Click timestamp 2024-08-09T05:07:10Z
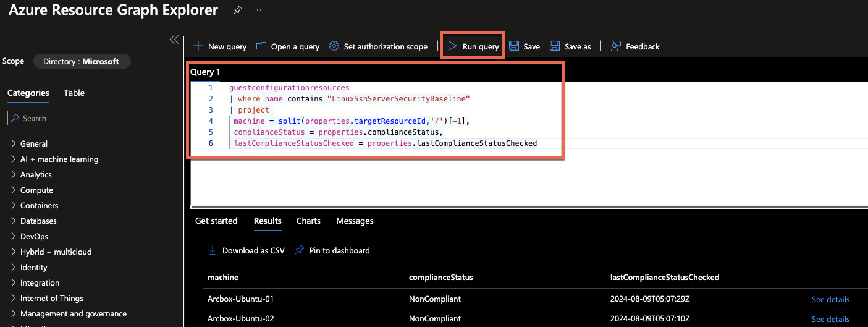Viewport: 868px width, 327px height. 651,319
